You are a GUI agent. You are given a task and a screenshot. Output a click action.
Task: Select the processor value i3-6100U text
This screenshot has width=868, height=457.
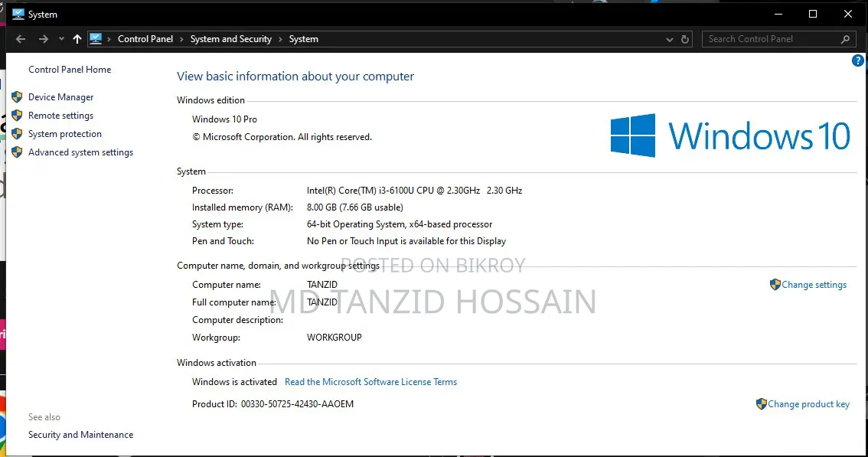pyautogui.click(x=414, y=191)
